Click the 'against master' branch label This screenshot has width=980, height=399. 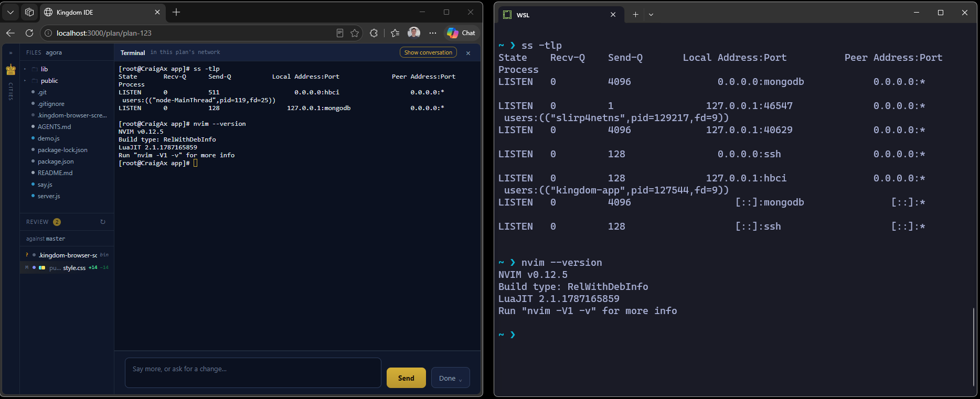[x=46, y=239]
